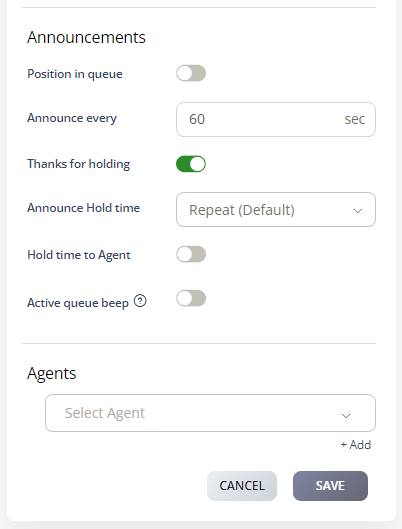Click the + Add link
This screenshot has height=529, width=402.
coord(356,445)
